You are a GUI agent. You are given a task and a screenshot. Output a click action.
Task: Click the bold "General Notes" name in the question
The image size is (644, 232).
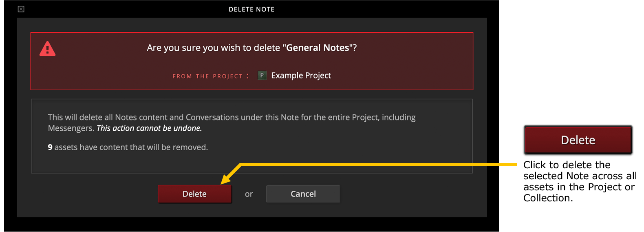pos(318,48)
